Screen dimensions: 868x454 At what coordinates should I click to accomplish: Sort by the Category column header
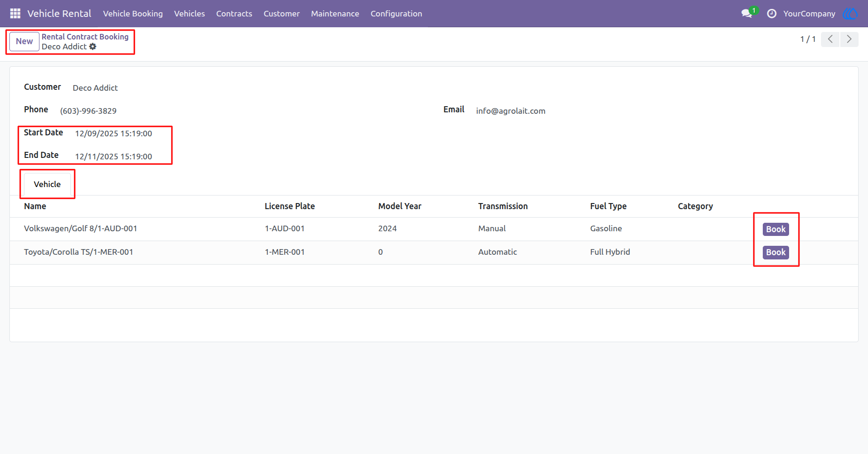click(695, 206)
